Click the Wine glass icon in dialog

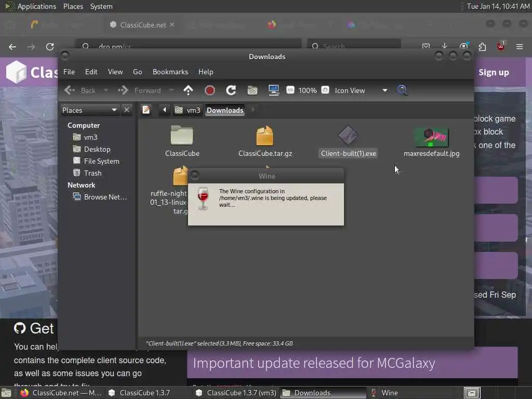point(203,198)
